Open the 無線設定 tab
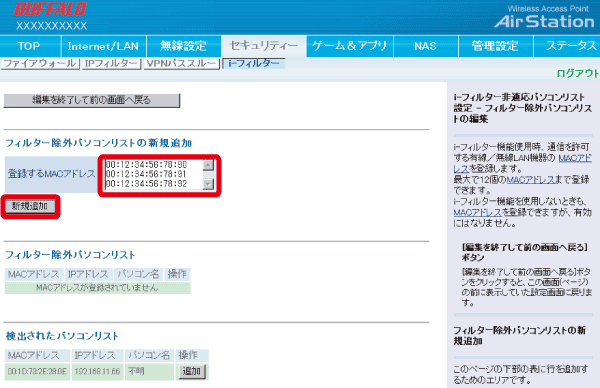 click(x=184, y=46)
